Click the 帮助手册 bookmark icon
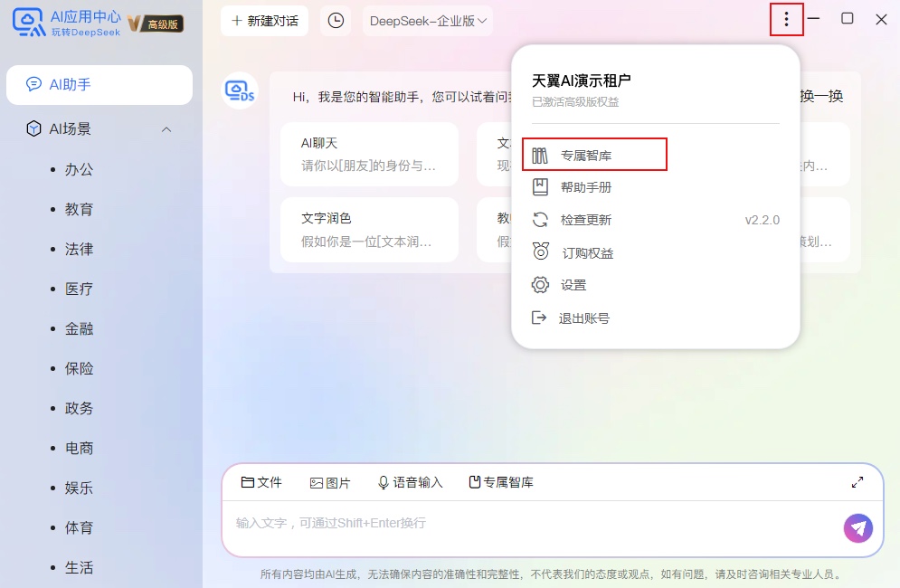 coord(540,186)
